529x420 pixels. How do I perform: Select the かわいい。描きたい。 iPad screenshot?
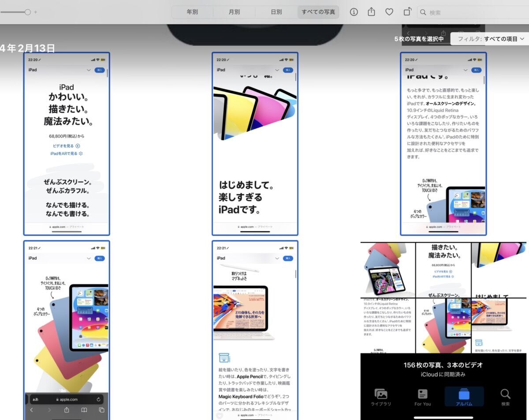point(67,144)
